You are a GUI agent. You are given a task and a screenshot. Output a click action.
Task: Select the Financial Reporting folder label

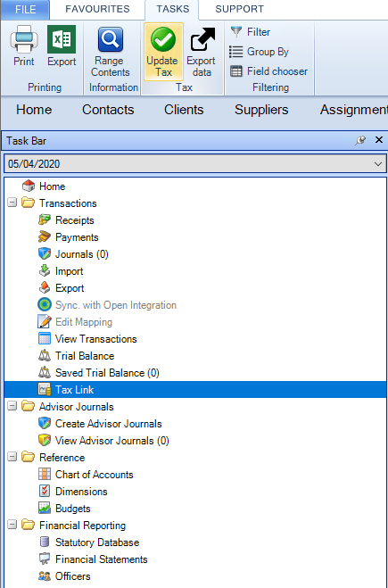click(x=82, y=526)
